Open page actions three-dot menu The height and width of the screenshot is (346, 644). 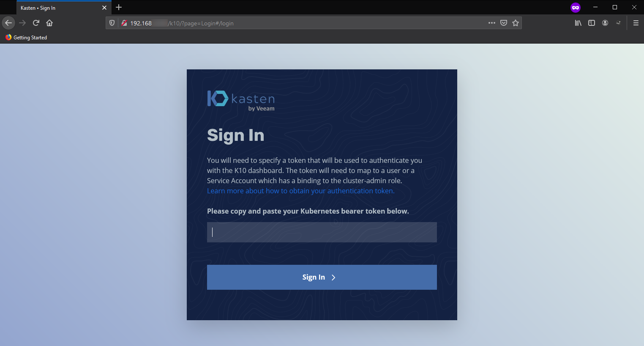pos(491,23)
